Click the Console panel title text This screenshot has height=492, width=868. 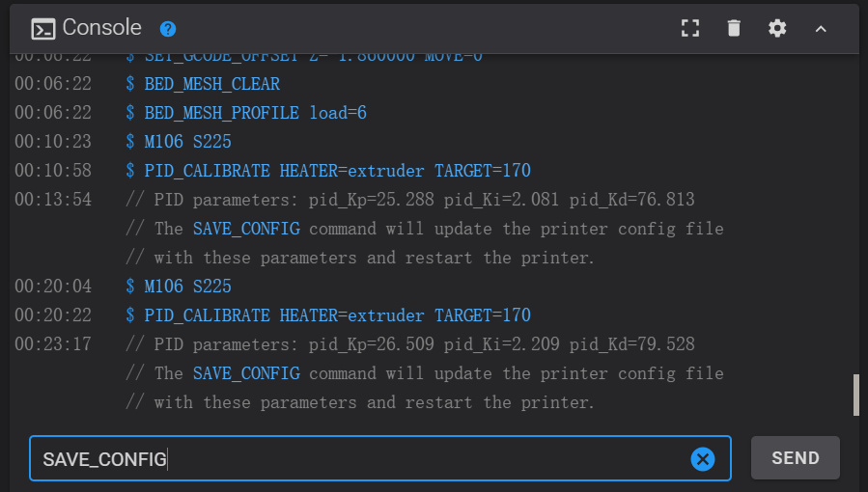pos(101,29)
